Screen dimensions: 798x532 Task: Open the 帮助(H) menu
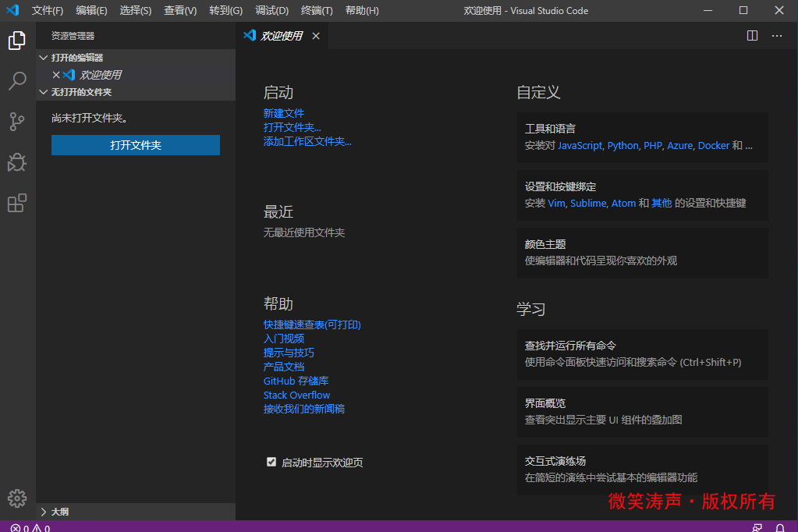pyautogui.click(x=362, y=11)
